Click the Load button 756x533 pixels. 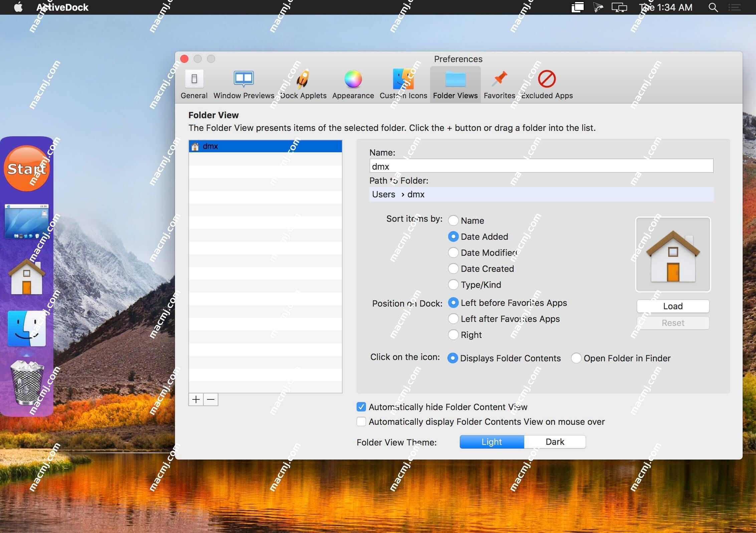(673, 306)
